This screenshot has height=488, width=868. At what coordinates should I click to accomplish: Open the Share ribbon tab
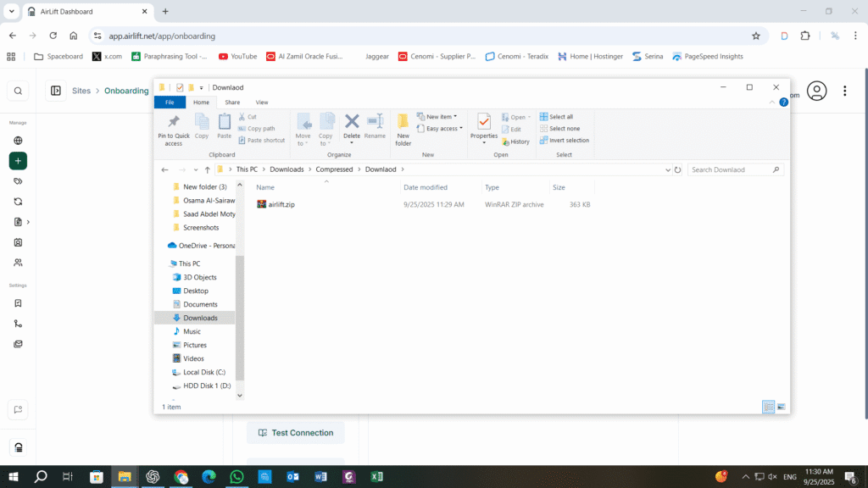232,103
